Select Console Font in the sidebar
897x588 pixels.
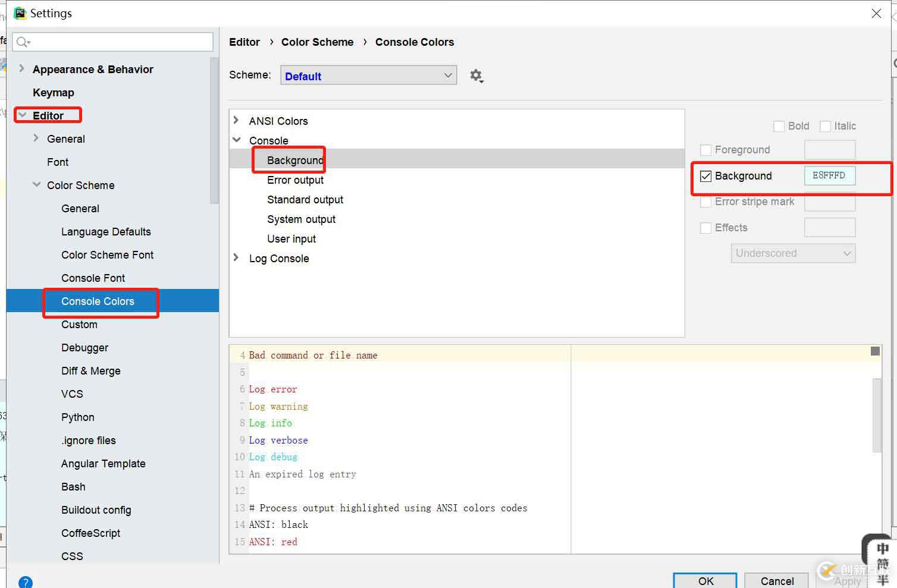coord(93,278)
